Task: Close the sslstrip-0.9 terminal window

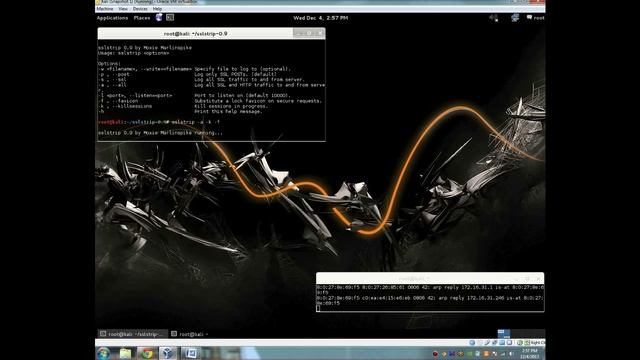Action: coord(320,33)
